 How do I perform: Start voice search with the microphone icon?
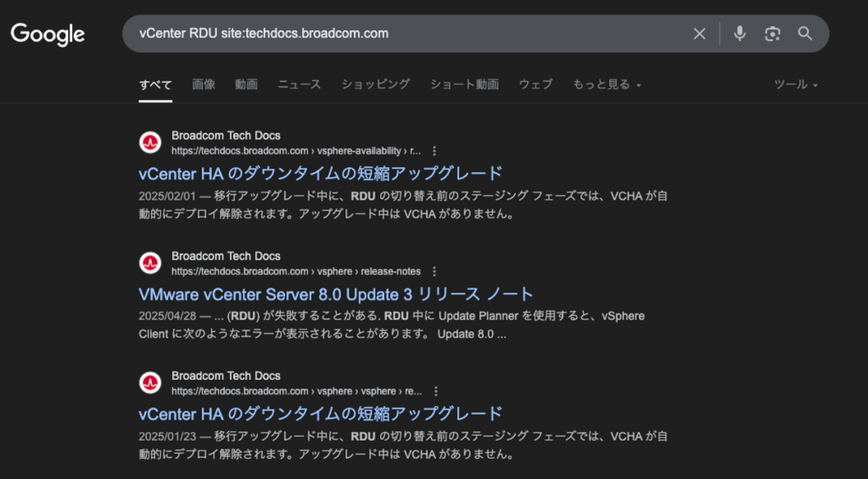click(x=740, y=34)
